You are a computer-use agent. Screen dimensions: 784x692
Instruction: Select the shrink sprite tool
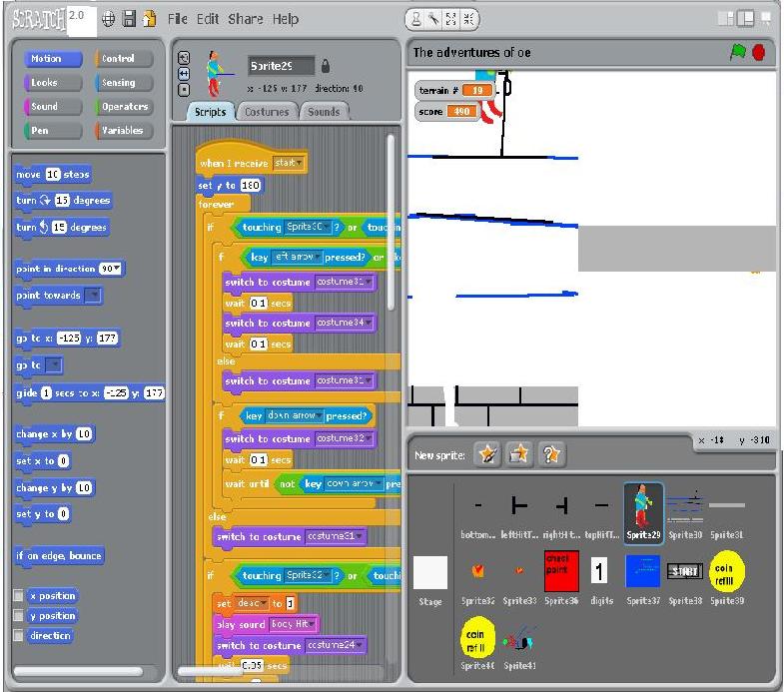(468, 20)
